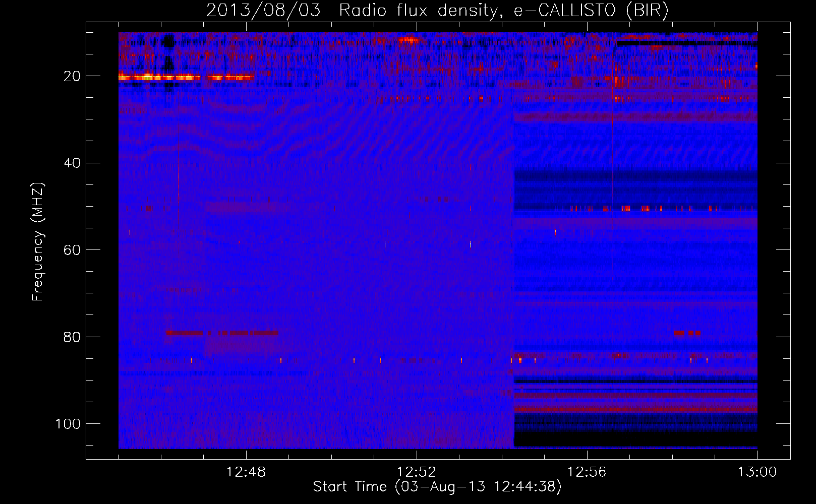Click the 20 frequency tick label
The image size is (816, 504).
pyautogui.click(x=72, y=76)
